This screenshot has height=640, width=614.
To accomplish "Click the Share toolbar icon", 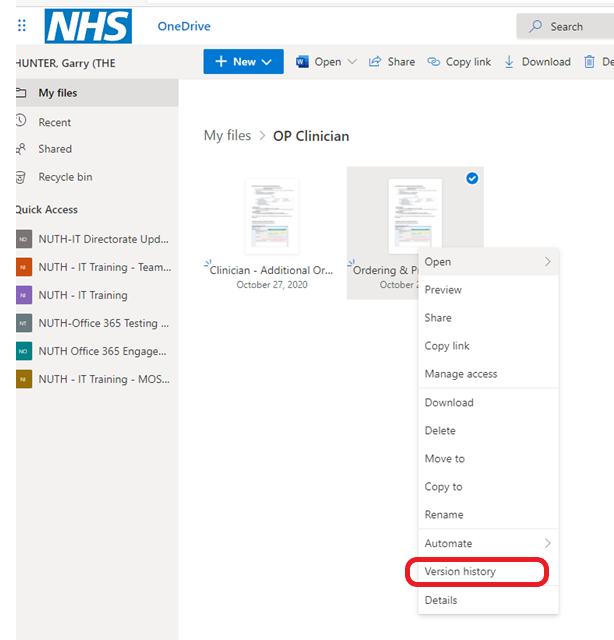I will coord(375,62).
